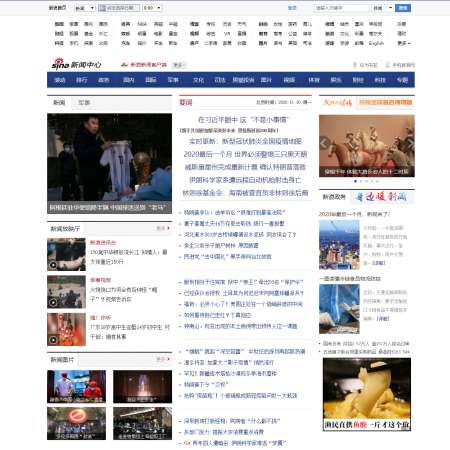Image resolution: width=450 pixels, height=450 pixels.
Task: Open the time dropdown showing 0:00
Action: [x=152, y=8]
